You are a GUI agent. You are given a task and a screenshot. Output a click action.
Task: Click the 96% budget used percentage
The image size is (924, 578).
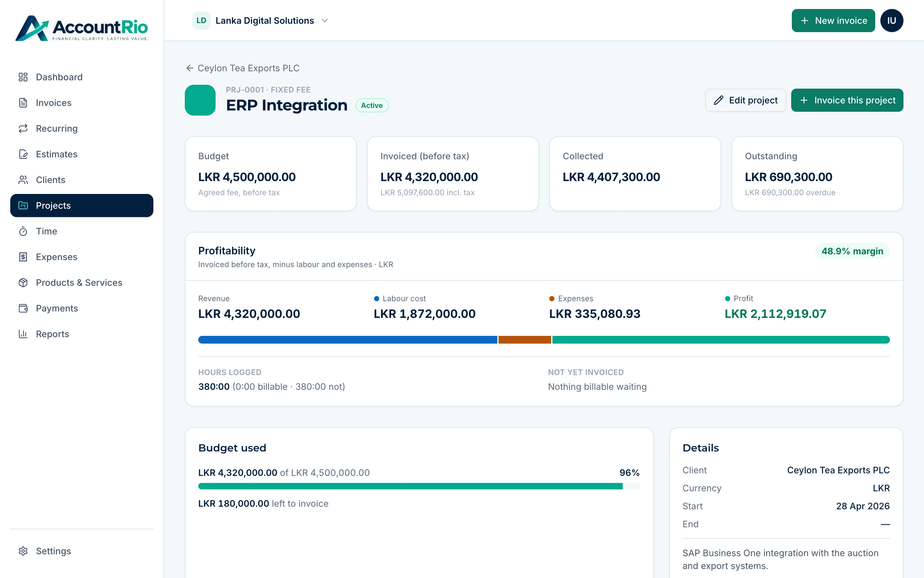[629, 473]
